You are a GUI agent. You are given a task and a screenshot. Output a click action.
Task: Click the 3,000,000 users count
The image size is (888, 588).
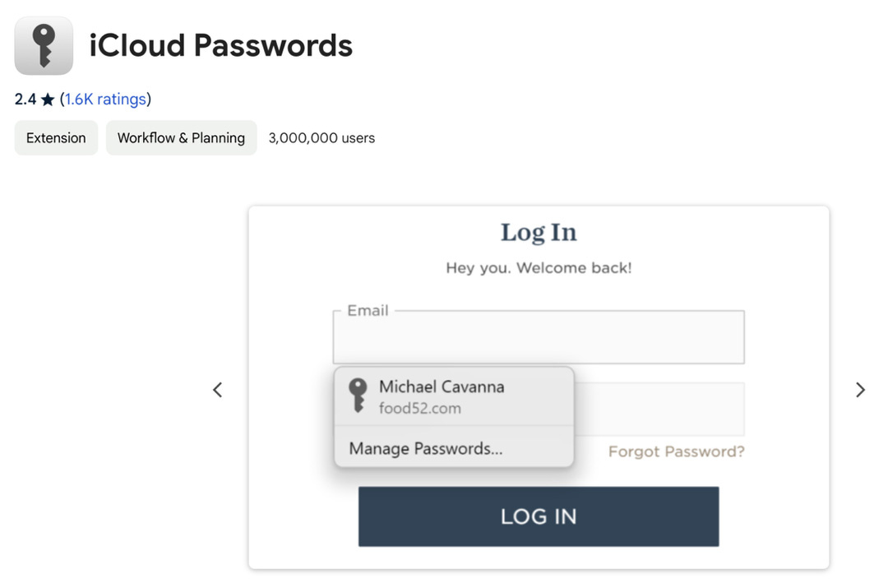pyautogui.click(x=321, y=138)
